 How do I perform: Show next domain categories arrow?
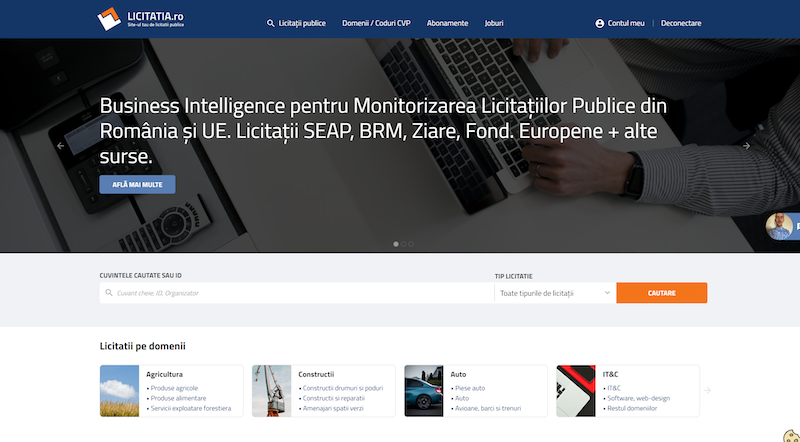coord(707,390)
